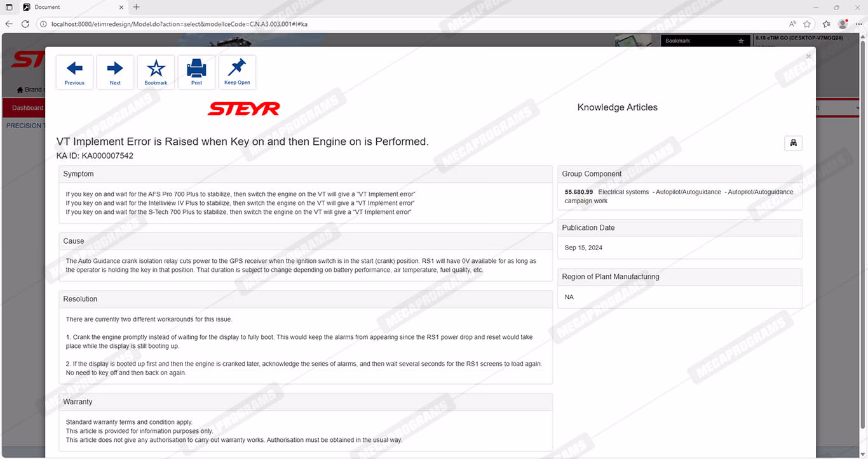Go to the Previous knowledge article
The width and height of the screenshot is (868, 459).
(74, 72)
